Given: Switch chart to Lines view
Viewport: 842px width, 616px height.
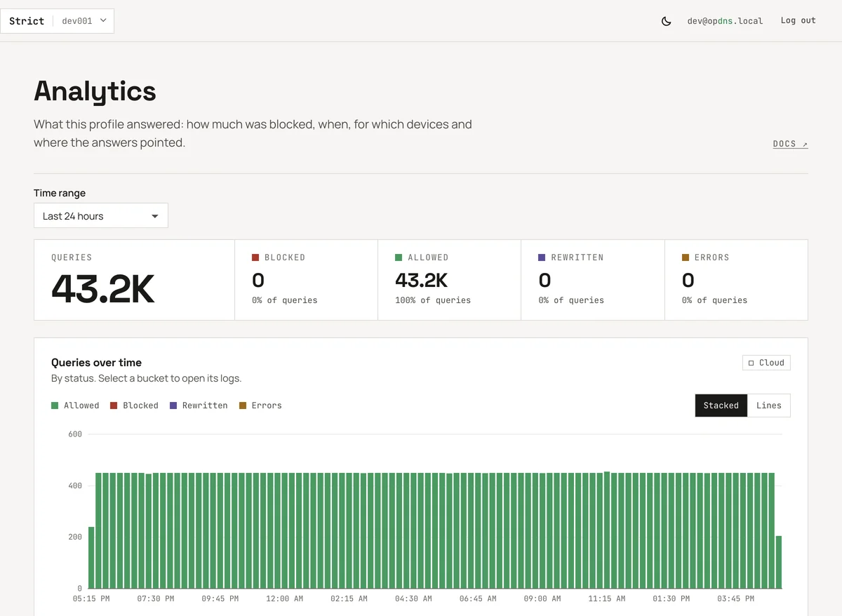Looking at the screenshot, I should tap(769, 406).
